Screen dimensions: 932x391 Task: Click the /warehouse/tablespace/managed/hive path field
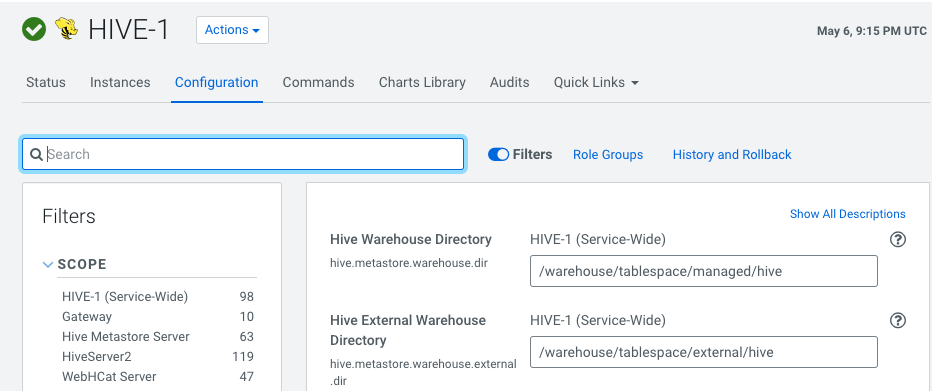click(704, 271)
